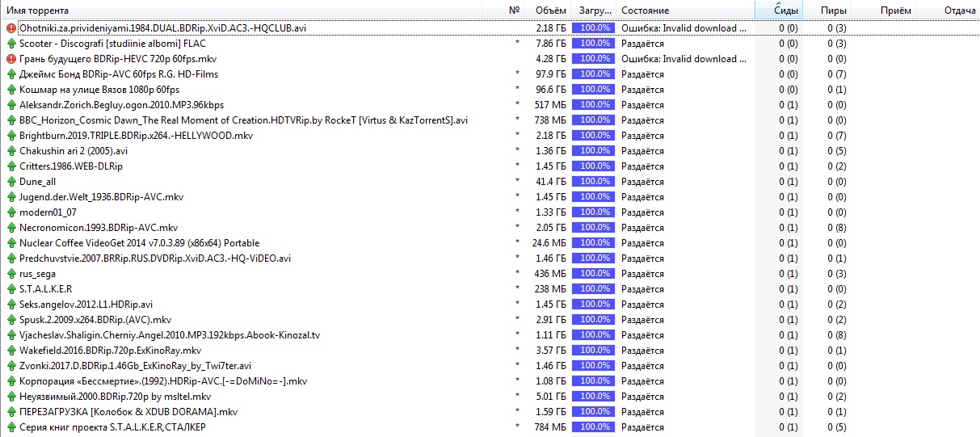The width and height of the screenshot is (980, 437).
Task: Click progress bar of Джеймс Бонд torrent
Action: click(593, 74)
